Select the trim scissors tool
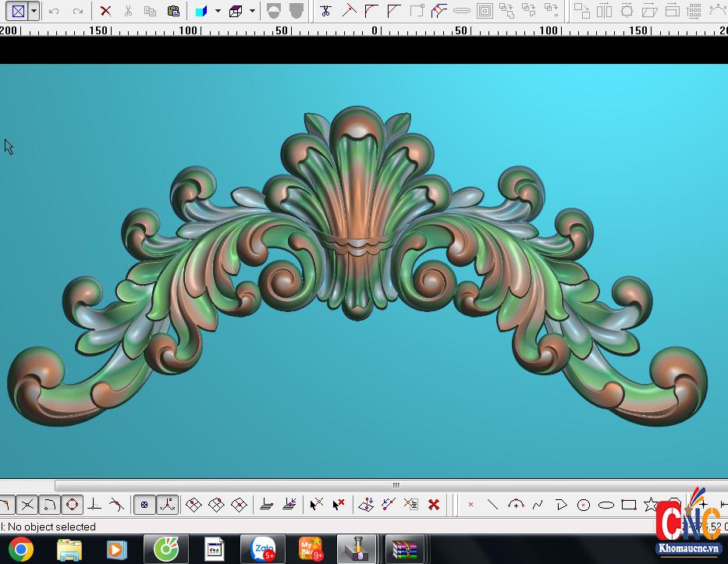728x564 pixels. 325,11
